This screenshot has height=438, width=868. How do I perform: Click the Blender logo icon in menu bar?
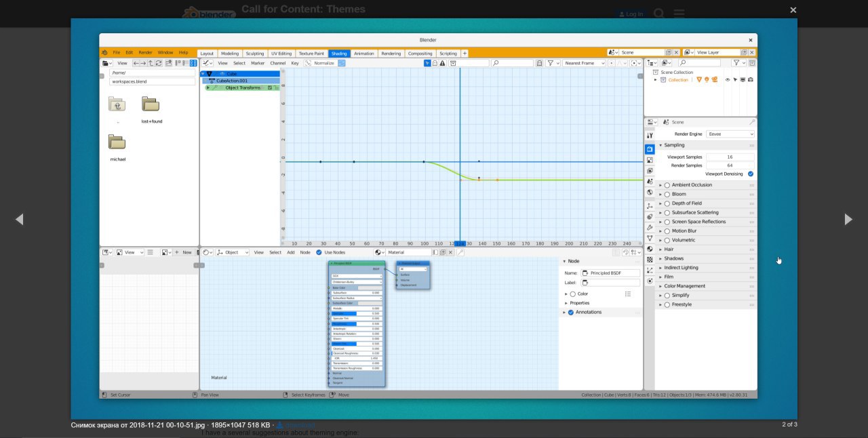point(104,52)
